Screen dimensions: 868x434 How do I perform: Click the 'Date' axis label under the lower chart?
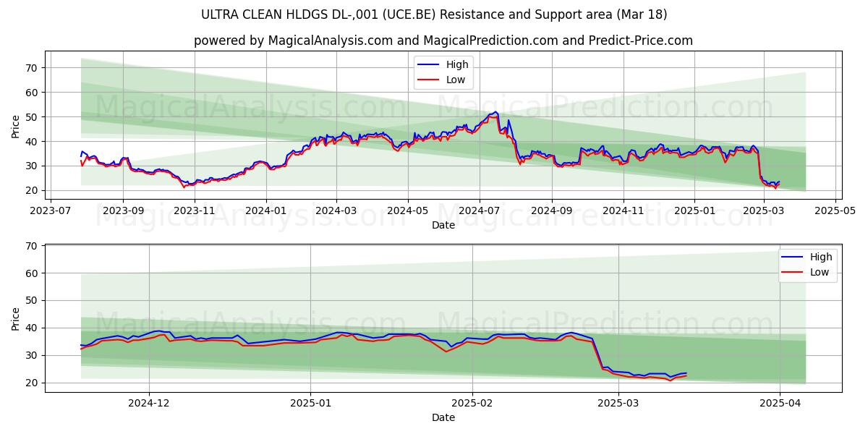(x=443, y=417)
